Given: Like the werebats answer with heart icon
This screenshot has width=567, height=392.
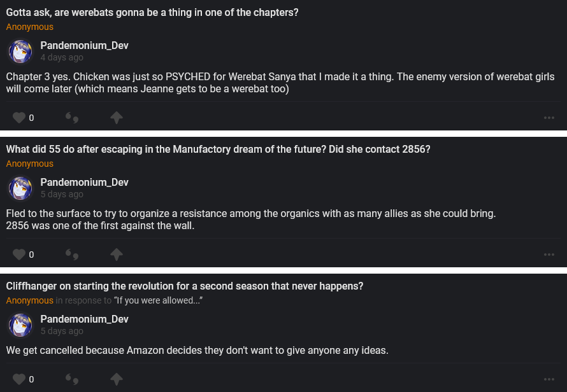Looking at the screenshot, I should (19, 118).
